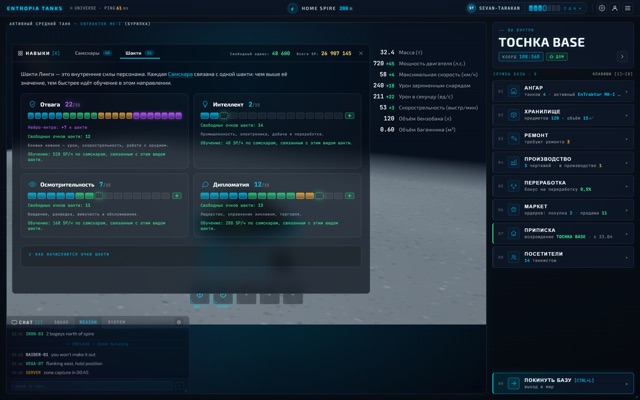
Task: Open the hamburger menu icon
Action: click(x=627, y=8)
